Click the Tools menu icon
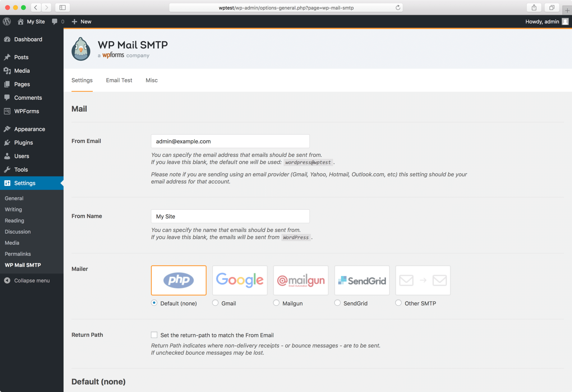Viewport: 572px width, 392px height. (7, 169)
